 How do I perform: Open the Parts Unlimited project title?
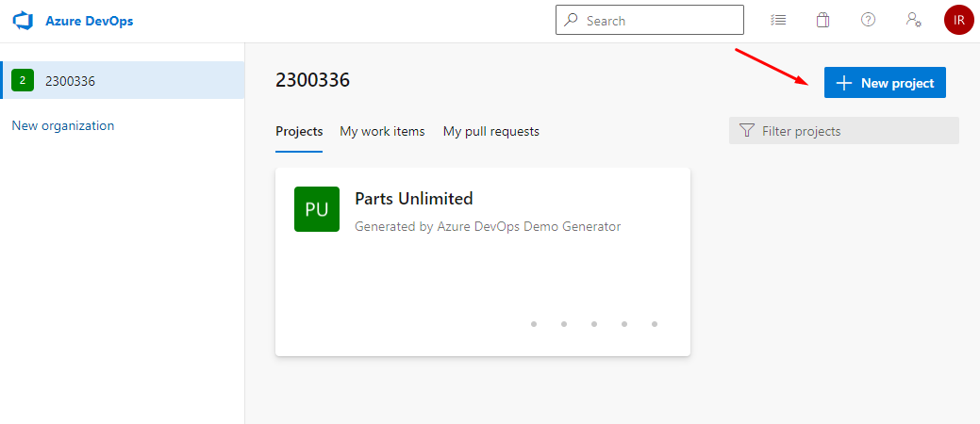click(x=414, y=199)
